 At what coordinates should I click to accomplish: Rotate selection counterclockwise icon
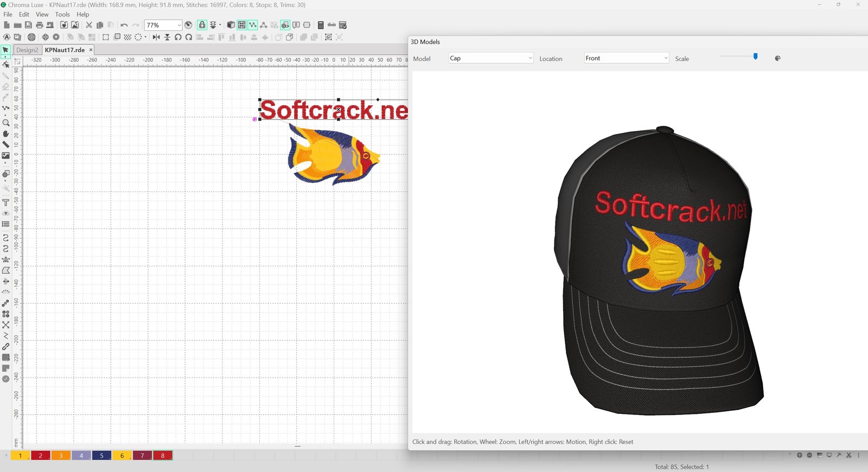[x=178, y=37]
